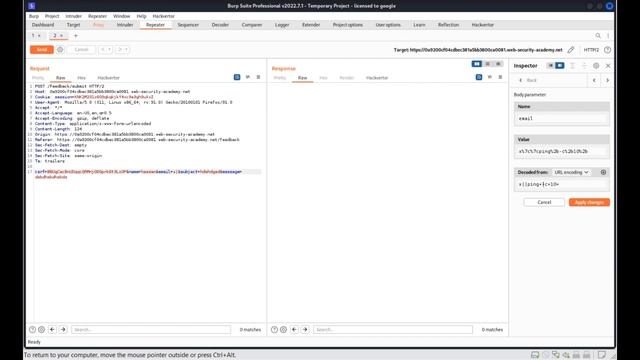Go to next Inspector item arrow
640x360 pixels.
607,80
